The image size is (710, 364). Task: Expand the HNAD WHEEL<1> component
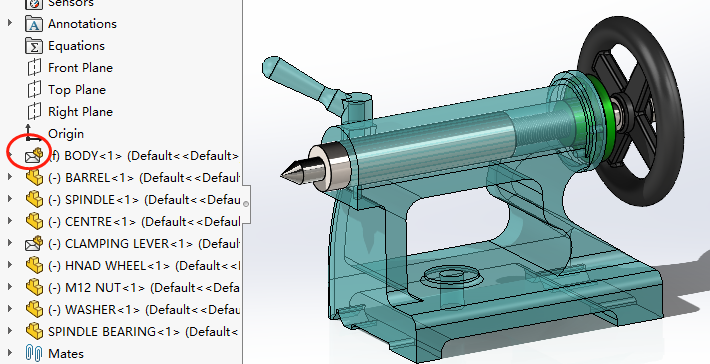(10, 265)
